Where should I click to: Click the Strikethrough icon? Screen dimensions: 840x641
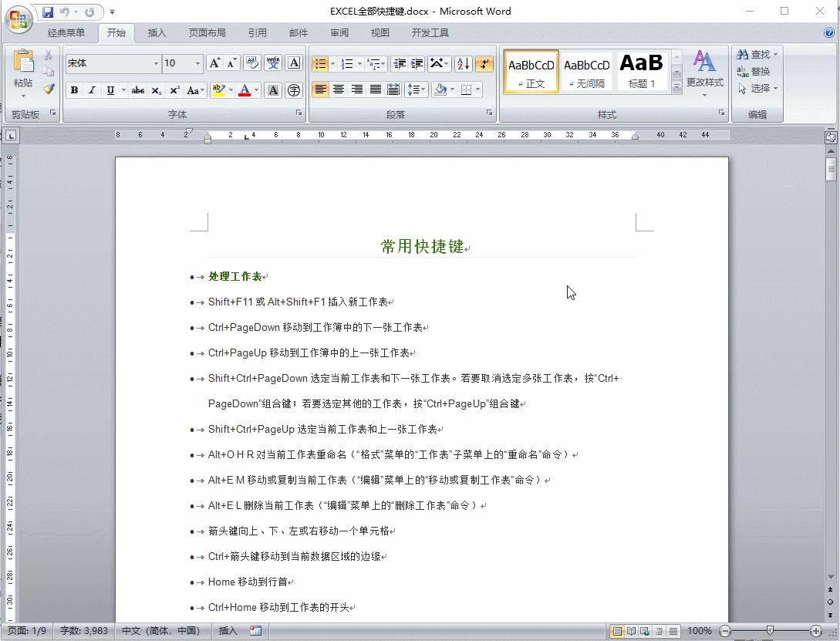(x=137, y=90)
